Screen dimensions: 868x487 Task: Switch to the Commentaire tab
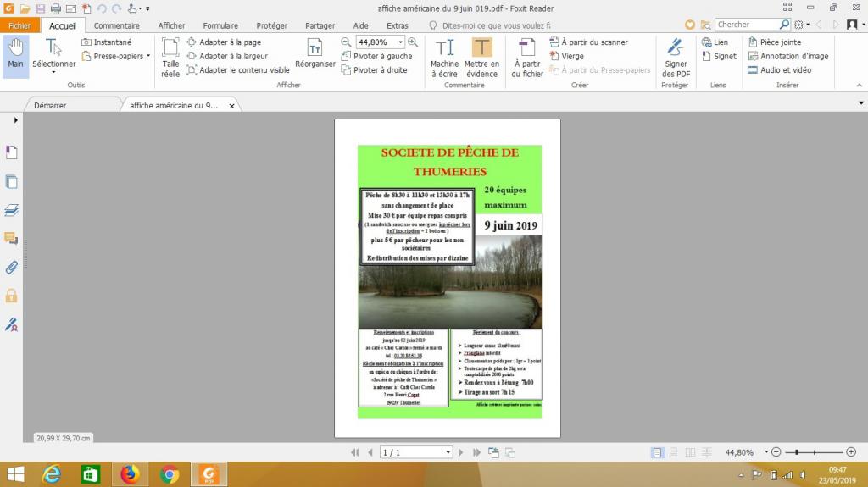117,25
